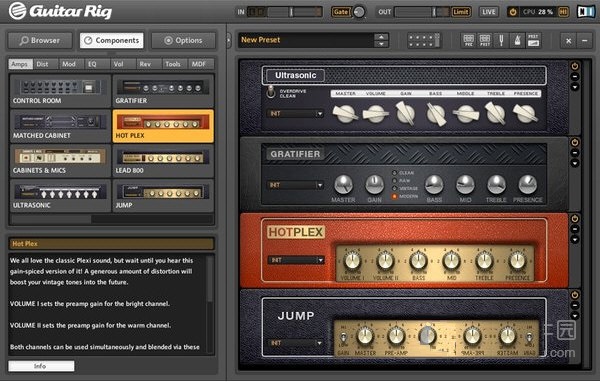Adjust the Ultrasonic Bass knob
Image resolution: width=600 pixels, height=382 pixels.
[436, 114]
